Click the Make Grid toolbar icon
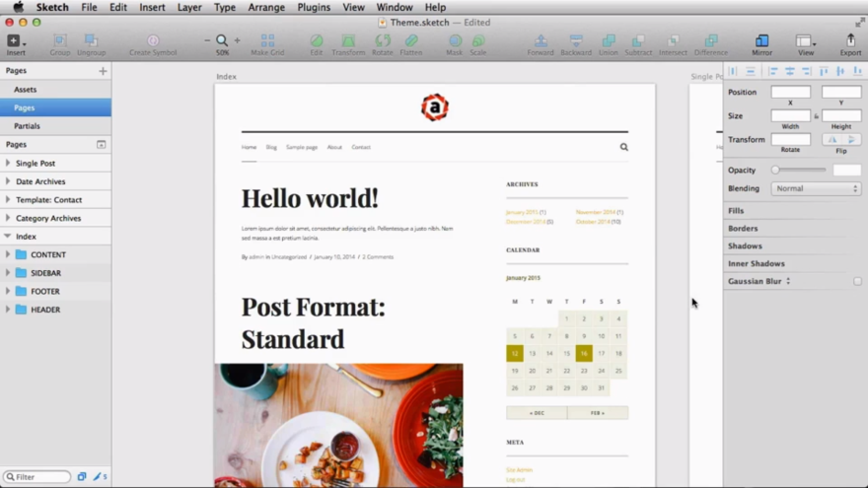Viewport: 868px width, 488px height. coord(267,43)
